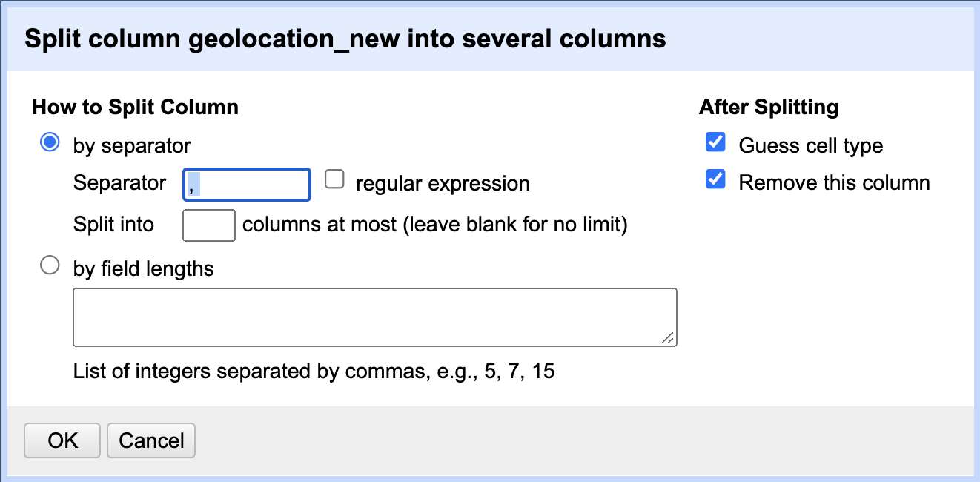Click the "by field lengths" label text
Image resolution: width=980 pixels, height=482 pixels.
(143, 269)
